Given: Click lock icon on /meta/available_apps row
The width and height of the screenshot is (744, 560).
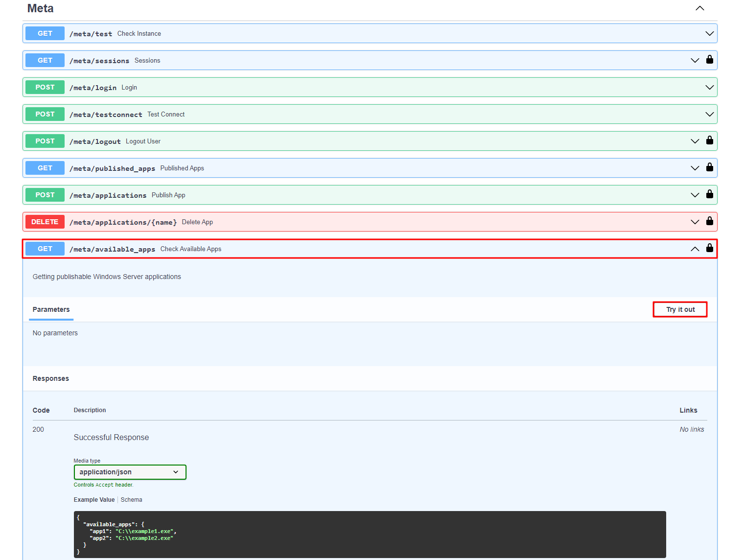Looking at the screenshot, I should (x=709, y=248).
